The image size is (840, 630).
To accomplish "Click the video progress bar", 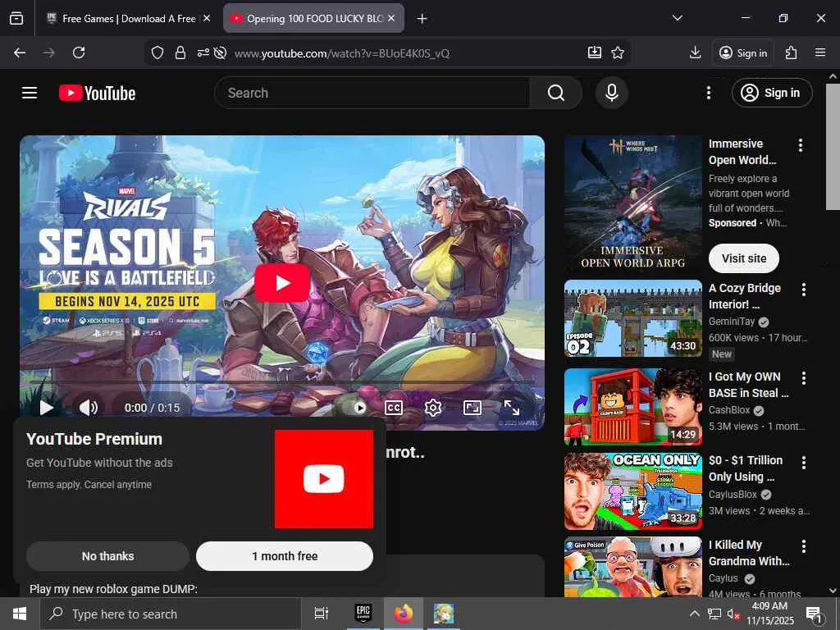I will click(282, 382).
